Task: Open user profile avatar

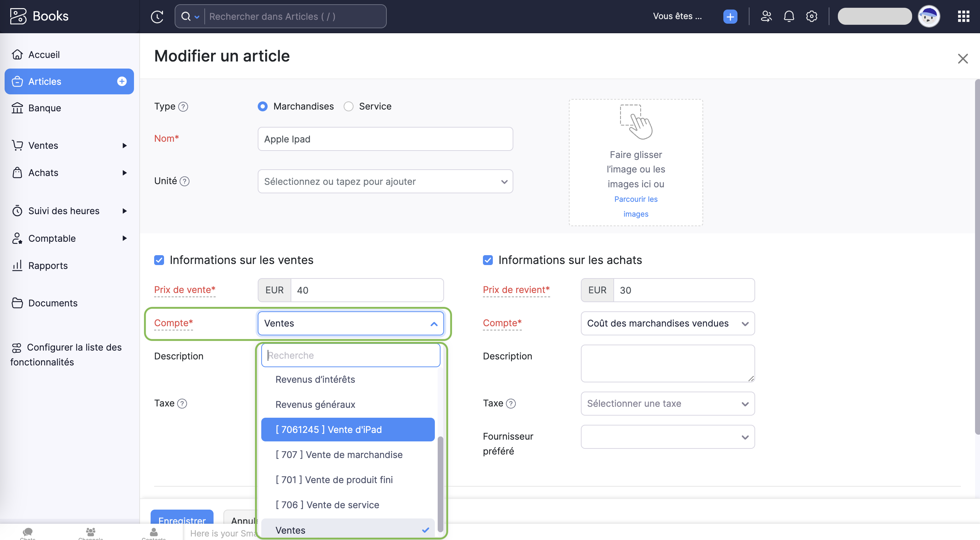Action: (x=928, y=16)
